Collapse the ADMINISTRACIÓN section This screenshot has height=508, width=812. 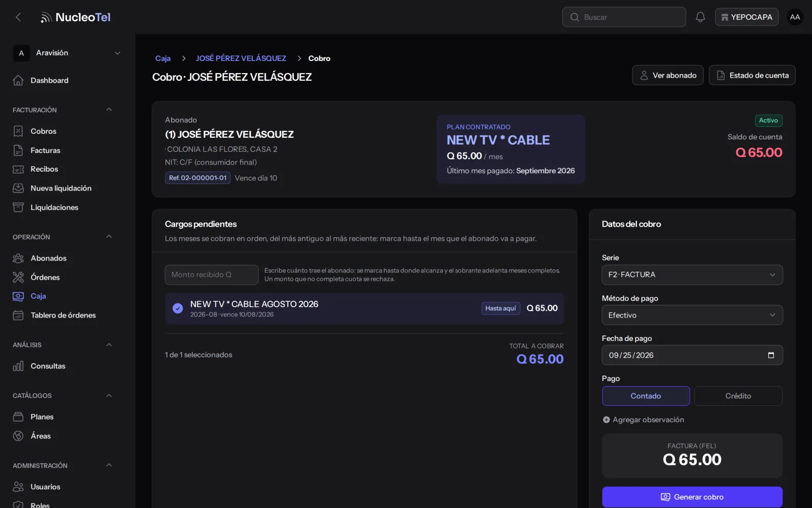(109, 465)
